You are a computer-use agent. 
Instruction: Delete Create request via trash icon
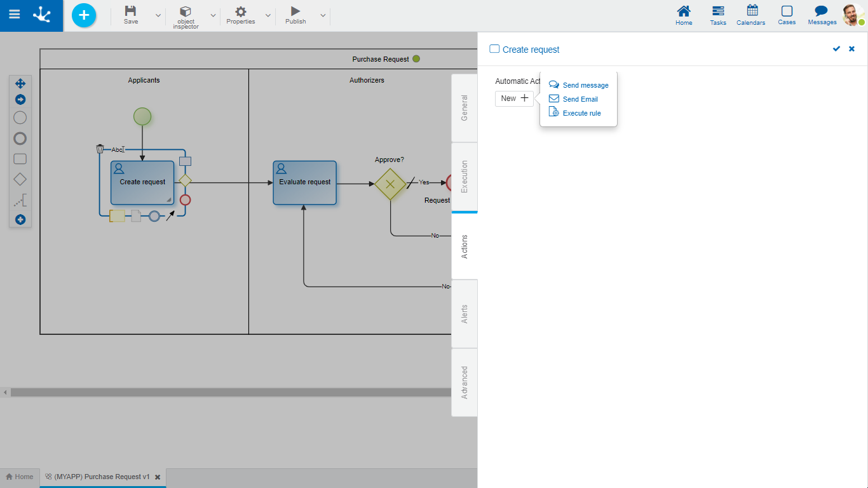tap(100, 149)
